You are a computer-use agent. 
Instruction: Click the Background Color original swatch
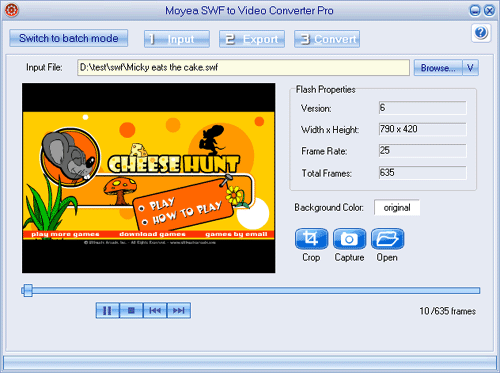pyautogui.click(x=397, y=208)
